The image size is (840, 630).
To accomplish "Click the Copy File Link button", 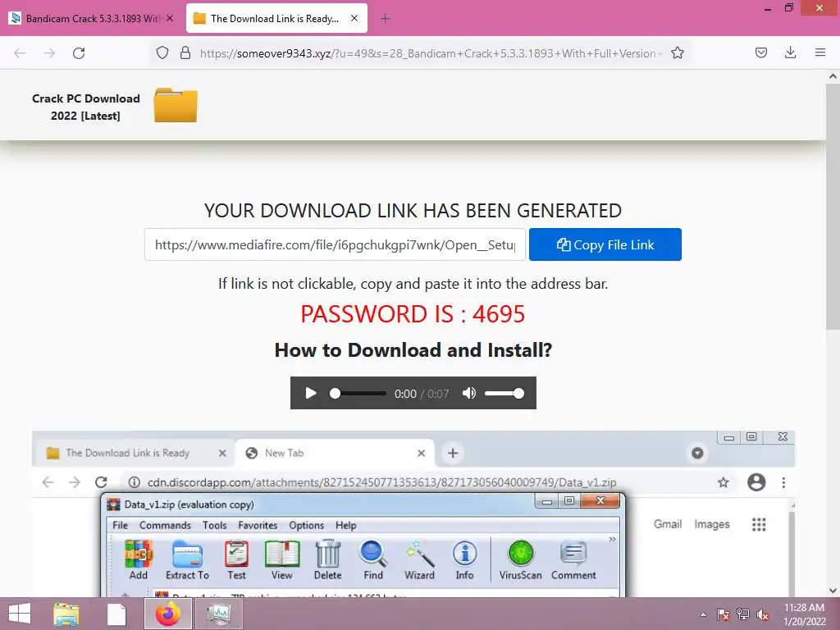I will coord(605,244).
